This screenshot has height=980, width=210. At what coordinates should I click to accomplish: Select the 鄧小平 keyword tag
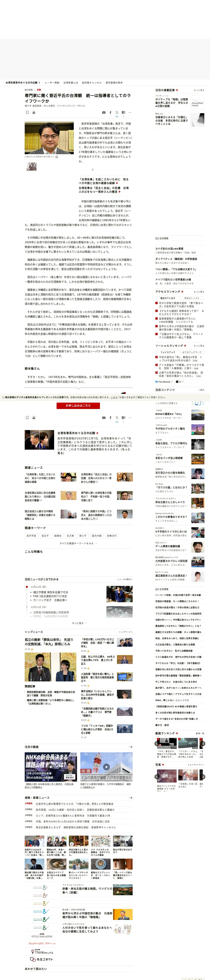click(83, 536)
